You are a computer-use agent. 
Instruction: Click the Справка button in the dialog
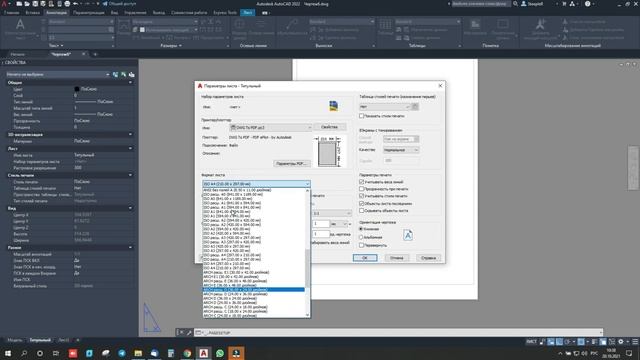[x=429, y=258]
